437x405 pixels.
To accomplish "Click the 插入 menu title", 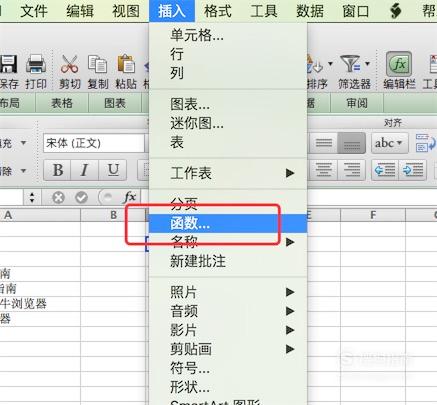I will point(172,11).
